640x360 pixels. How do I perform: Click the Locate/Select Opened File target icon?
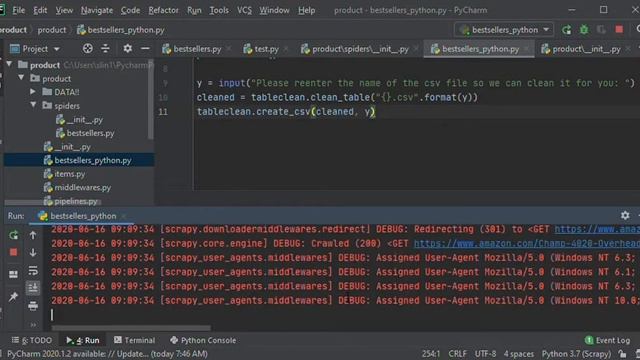[87, 49]
